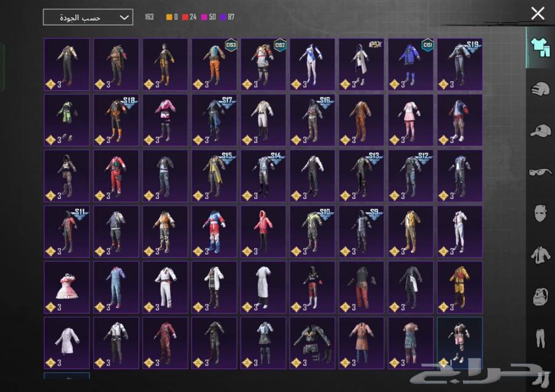Open the pants category icon
The width and height of the screenshot is (555, 392).
(x=540, y=338)
